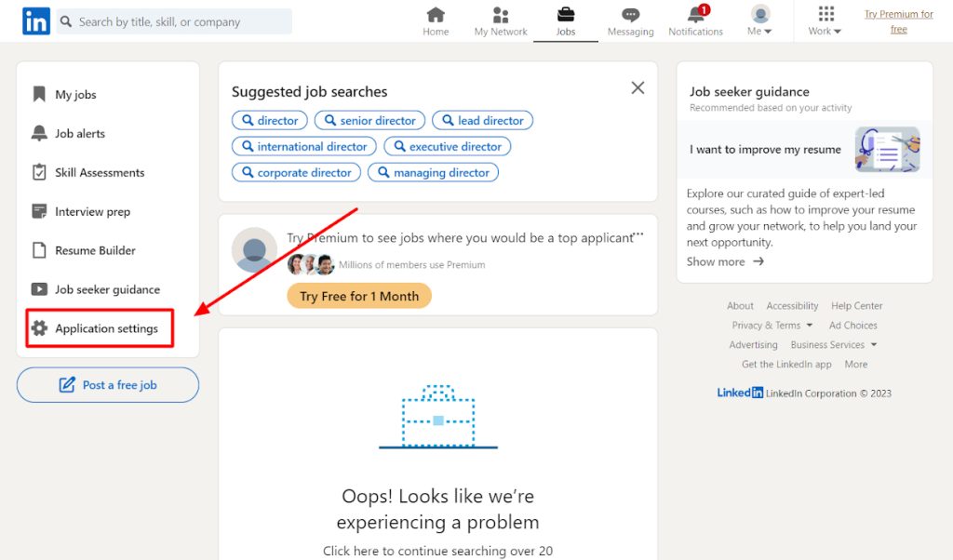Expand the Work dropdown
This screenshot has width=953, height=560.
point(824,20)
